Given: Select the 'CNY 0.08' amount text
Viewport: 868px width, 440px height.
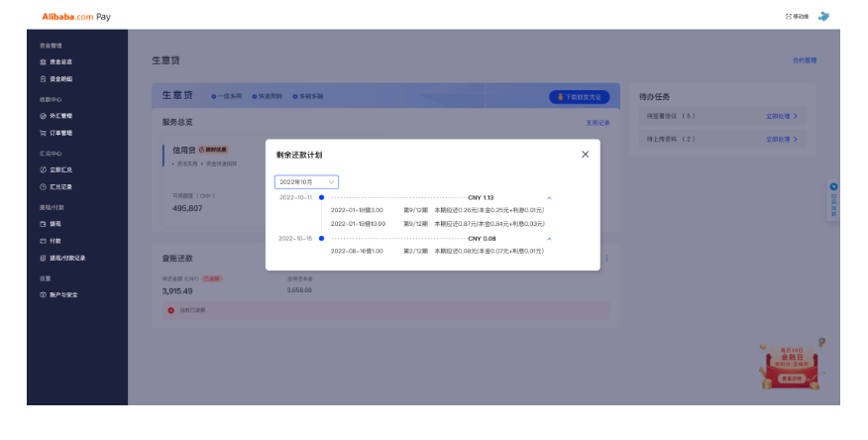Looking at the screenshot, I should (483, 239).
